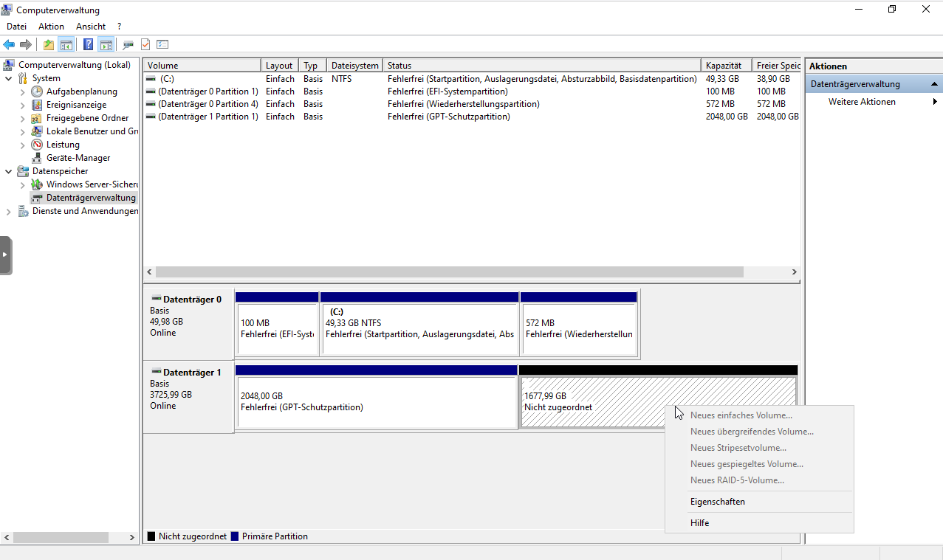Collapse the Datenträgerverwaltung actions section arrow

[934, 84]
